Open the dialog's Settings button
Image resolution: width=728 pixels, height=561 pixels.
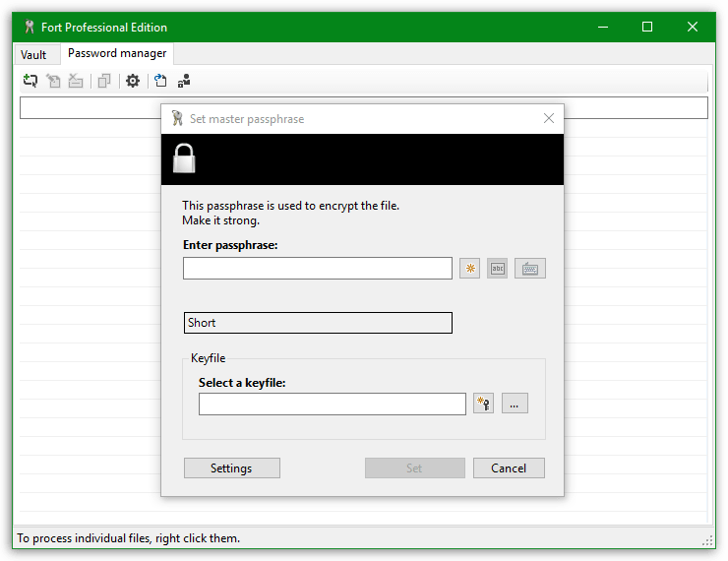tap(231, 468)
